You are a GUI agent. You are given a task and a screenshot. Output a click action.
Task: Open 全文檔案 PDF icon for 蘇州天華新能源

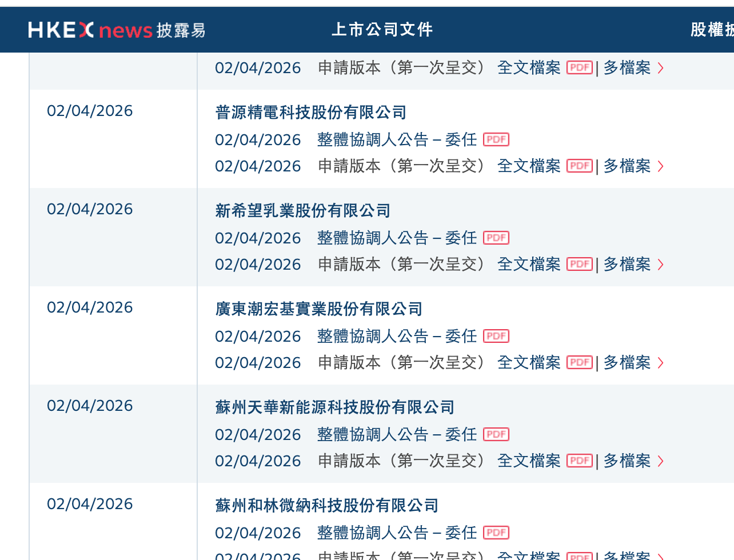click(x=579, y=461)
